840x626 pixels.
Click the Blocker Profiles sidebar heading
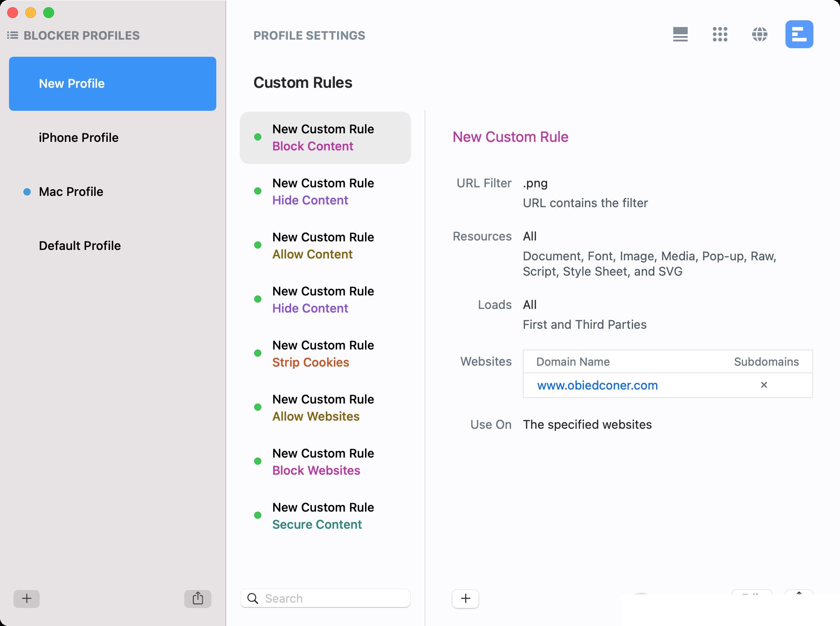coord(82,36)
